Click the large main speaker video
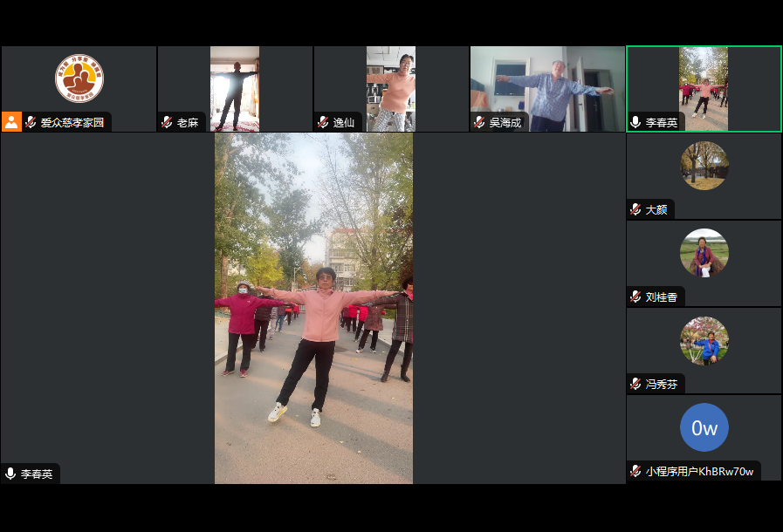The image size is (783, 532). pos(313,308)
